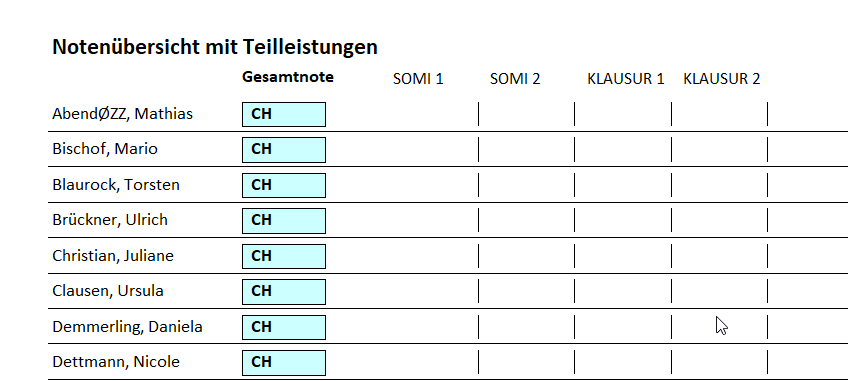Select Gesamtnote field for Brückner, Ulrich
Screen dimensions: 848x381
284,220
